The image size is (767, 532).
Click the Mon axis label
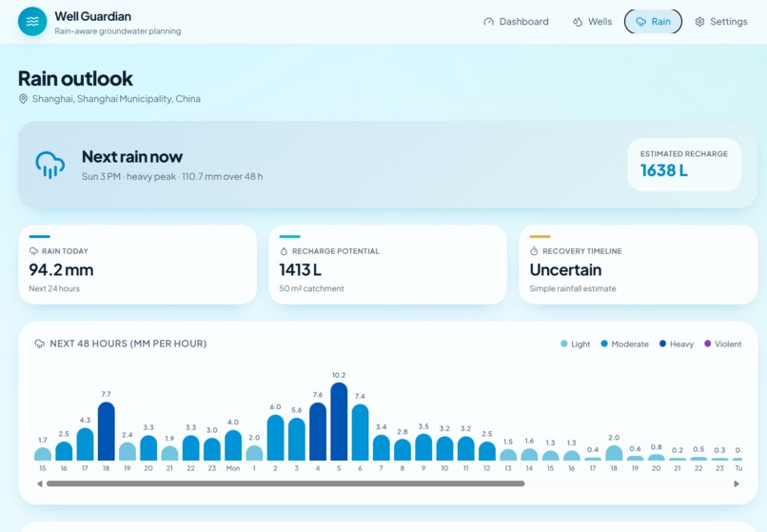click(x=233, y=468)
